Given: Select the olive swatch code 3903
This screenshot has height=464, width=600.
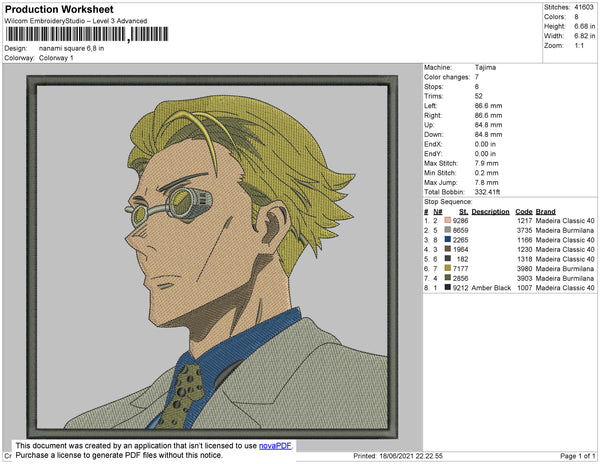Looking at the screenshot, I should (x=448, y=278).
